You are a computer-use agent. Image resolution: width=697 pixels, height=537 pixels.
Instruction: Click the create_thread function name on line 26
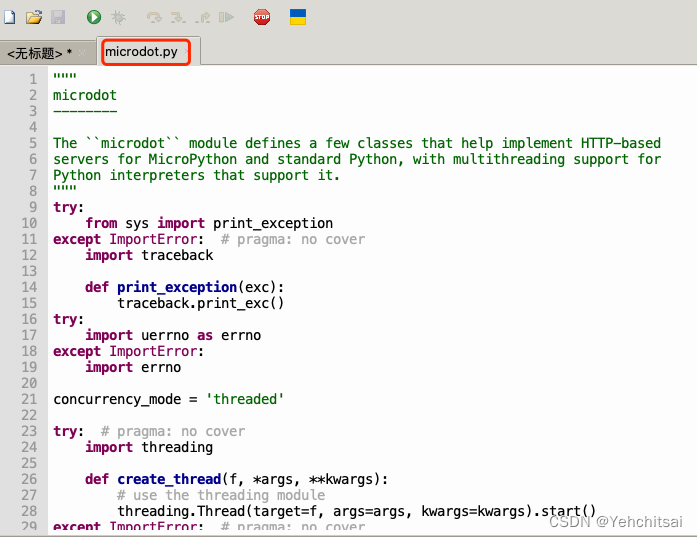169,479
